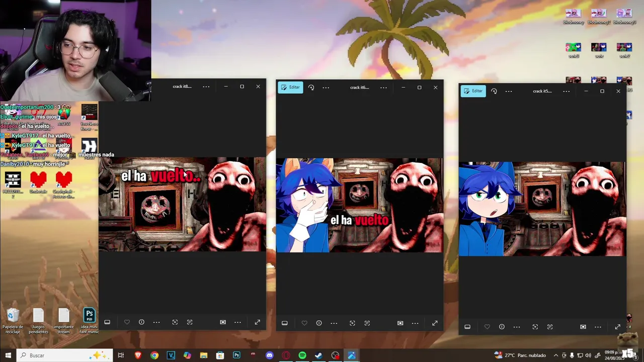Enter fullscreen in middle crack it6 window
This screenshot has width=644, height=362.
[435, 323]
